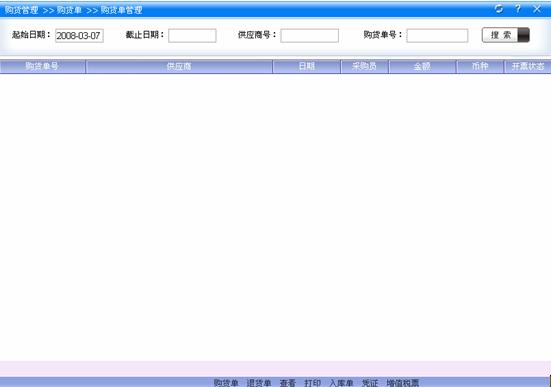Click the 截止日期 input field
Image resolution: width=551 pixels, height=387 pixels.
(192, 36)
